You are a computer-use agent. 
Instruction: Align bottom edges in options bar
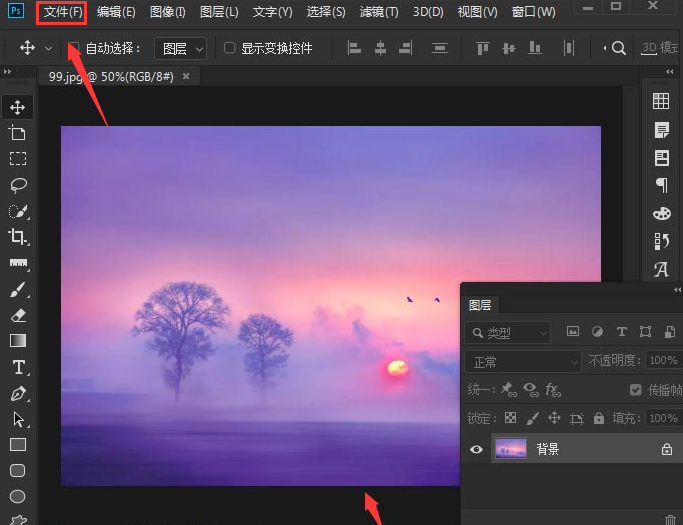pyautogui.click(x=534, y=48)
